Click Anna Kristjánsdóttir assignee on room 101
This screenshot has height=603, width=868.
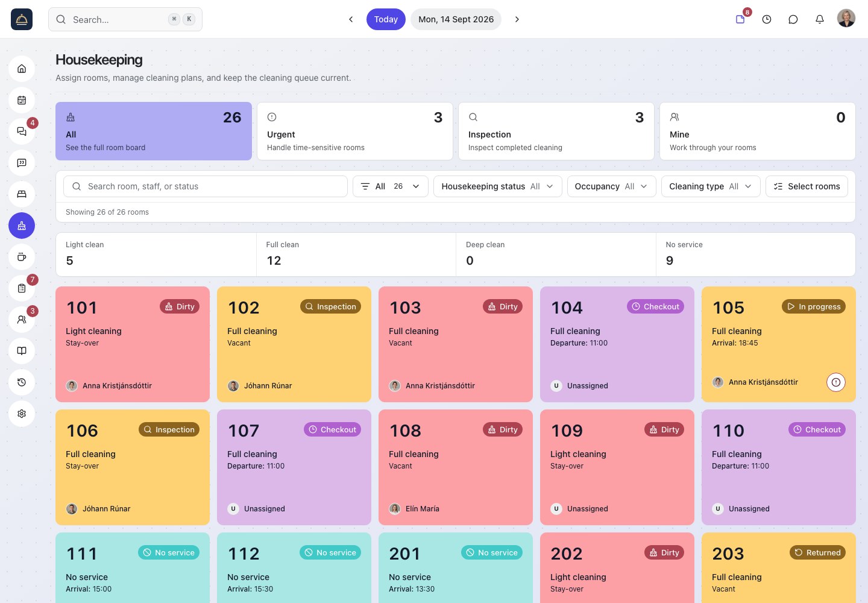tap(109, 386)
